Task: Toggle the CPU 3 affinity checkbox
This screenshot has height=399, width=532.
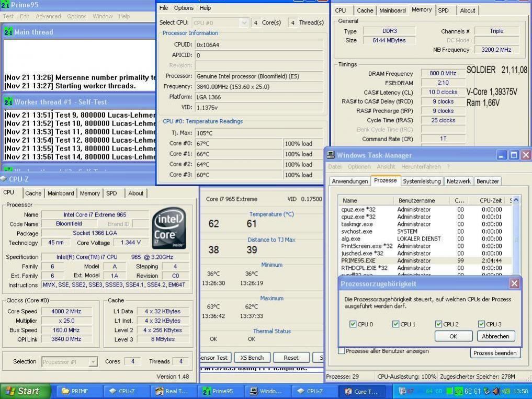Action: coord(482,324)
